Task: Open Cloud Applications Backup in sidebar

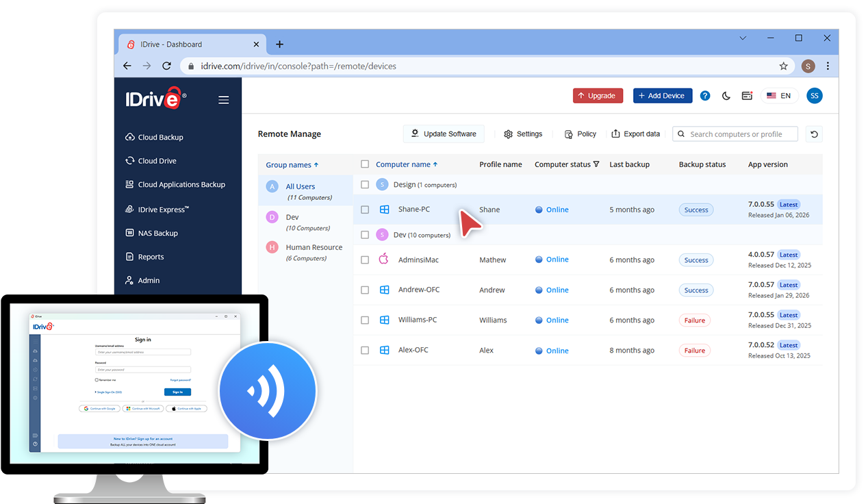Action: (x=175, y=185)
